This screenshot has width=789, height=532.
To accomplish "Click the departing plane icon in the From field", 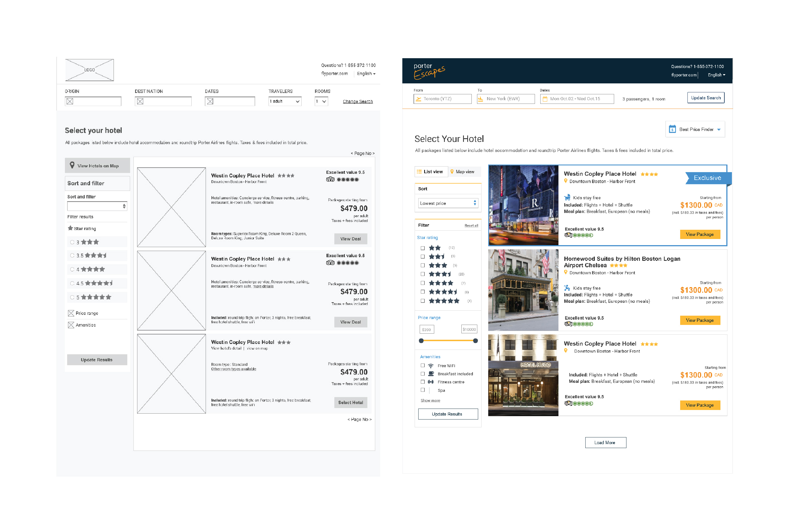I will pos(419,99).
